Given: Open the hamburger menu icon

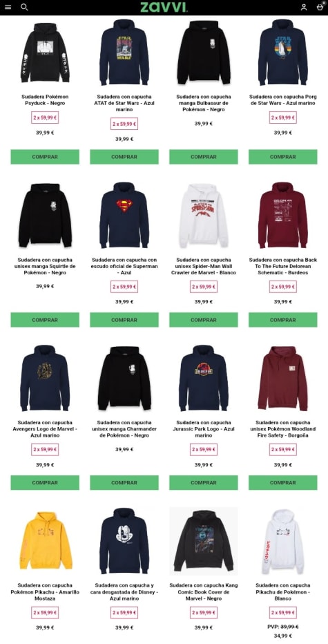Looking at the screenshot, I should pyautogui.click(x=8, y=8).
